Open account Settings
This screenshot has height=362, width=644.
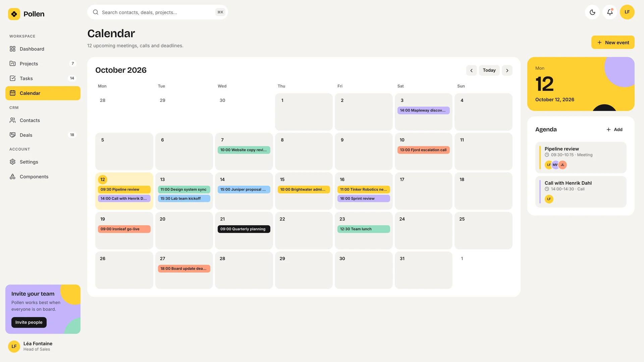[x=43, y=162]
